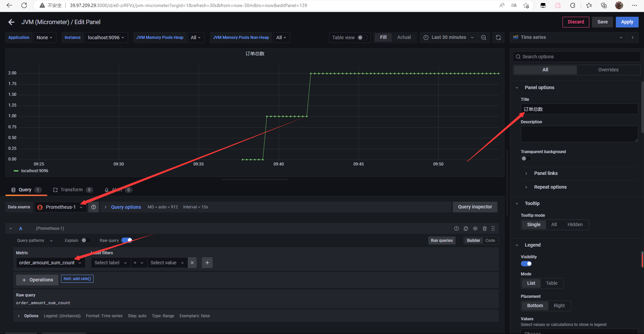Add a label filter with plus icon
This screenshot has height=334, width=644.
(x=207, y=263)
